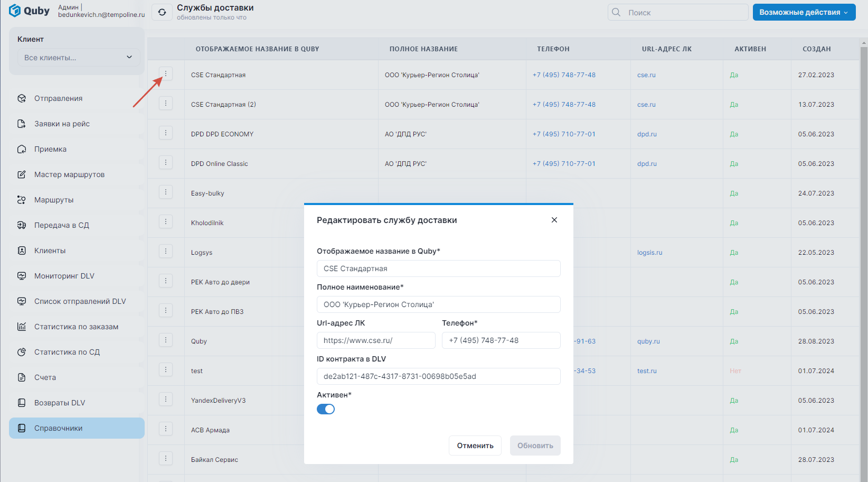868x482 pixels.
Task: Open Статистика по СД
Action: coord(77,352)
